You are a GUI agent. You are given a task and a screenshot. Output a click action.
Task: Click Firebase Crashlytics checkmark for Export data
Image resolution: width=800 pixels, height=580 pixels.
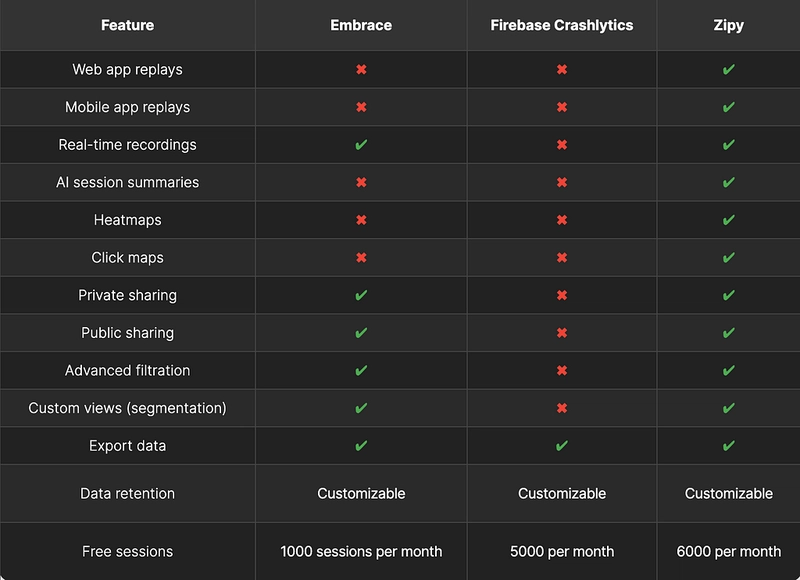(x=562, y=446)
